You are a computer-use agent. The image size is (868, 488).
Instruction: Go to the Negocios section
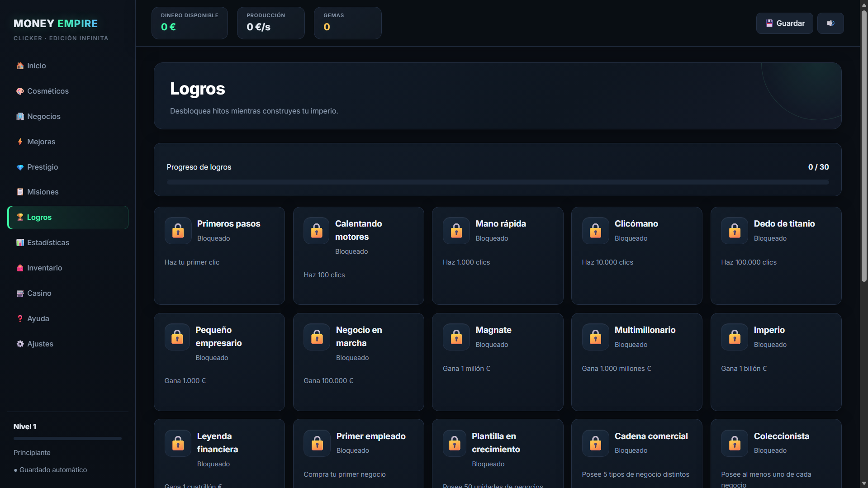68,117
